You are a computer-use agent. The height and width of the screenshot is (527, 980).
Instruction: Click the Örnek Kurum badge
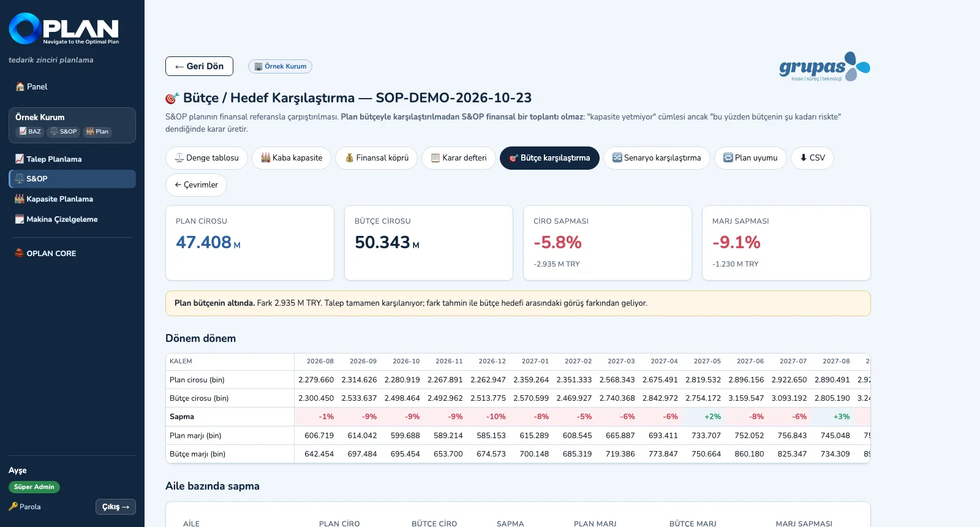point(280,66)
